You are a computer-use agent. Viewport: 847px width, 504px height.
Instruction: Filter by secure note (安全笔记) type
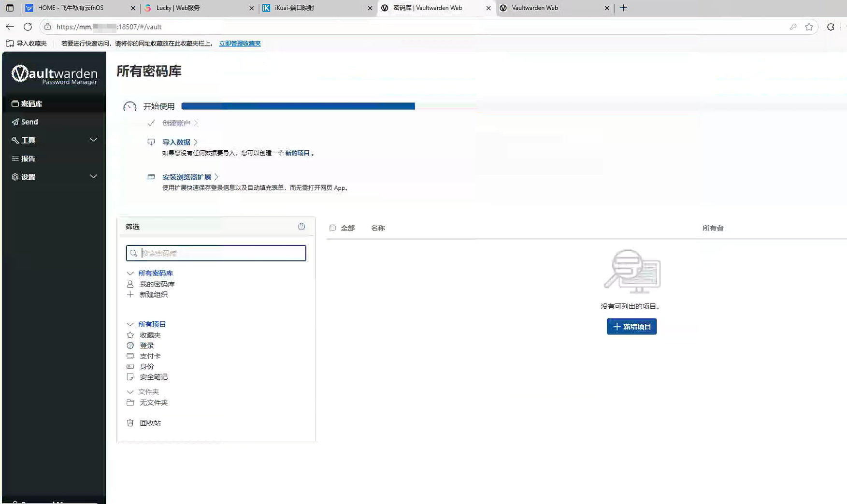click(153, 377)
